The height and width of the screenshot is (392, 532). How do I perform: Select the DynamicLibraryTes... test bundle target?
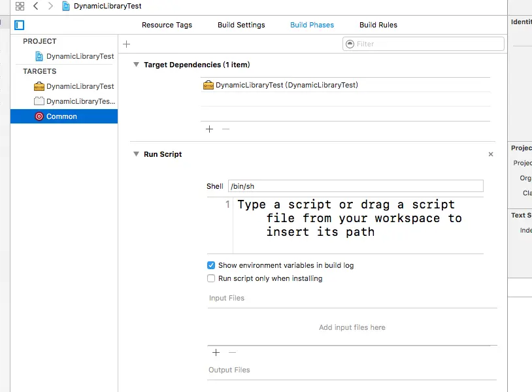point(64,101)
